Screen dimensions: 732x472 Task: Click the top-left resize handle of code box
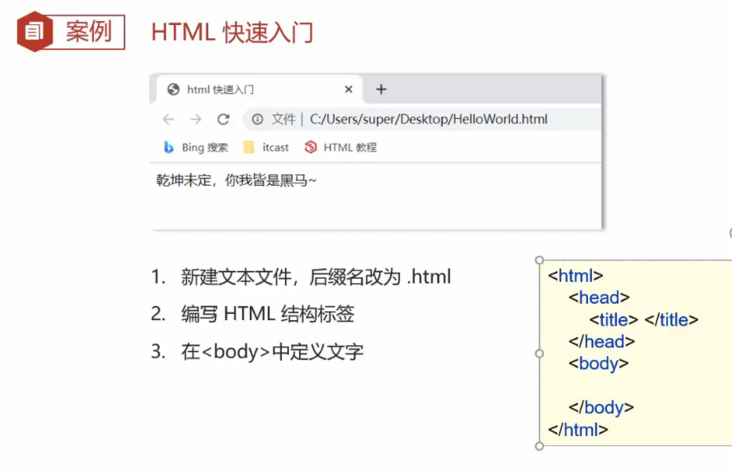coord(539,260)
